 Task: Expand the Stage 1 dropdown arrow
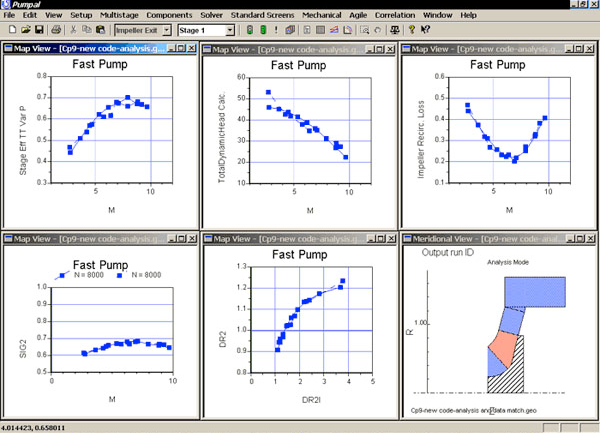pos(230,30)
